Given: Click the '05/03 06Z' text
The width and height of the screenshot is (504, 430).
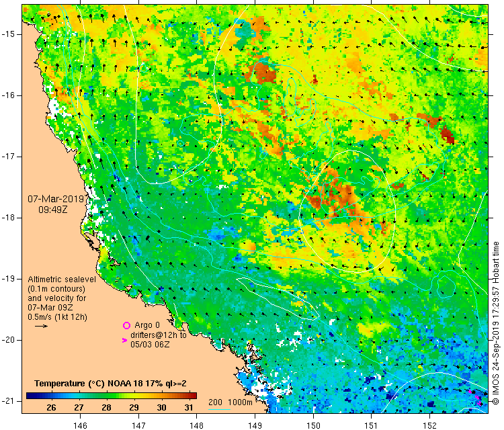Looking at the screenshot, I should pyautogui.click(x=150, y=344).
